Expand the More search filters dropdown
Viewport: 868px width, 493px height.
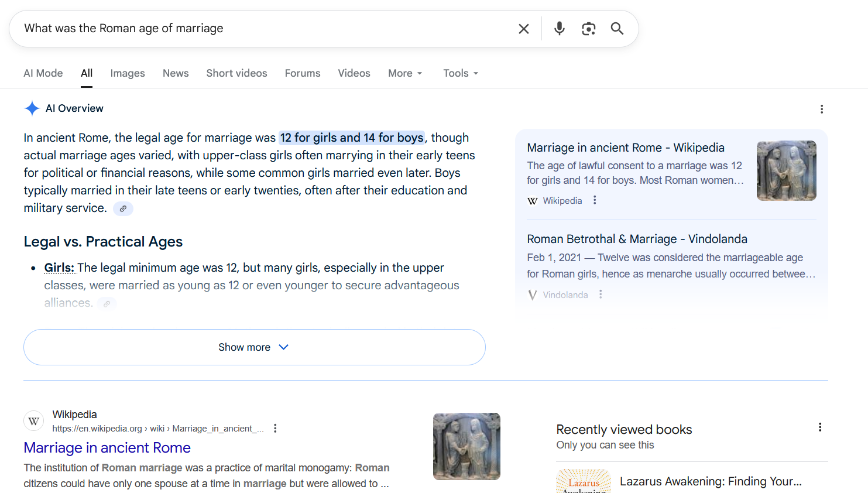pyautogui.click(x=404, y=73)
